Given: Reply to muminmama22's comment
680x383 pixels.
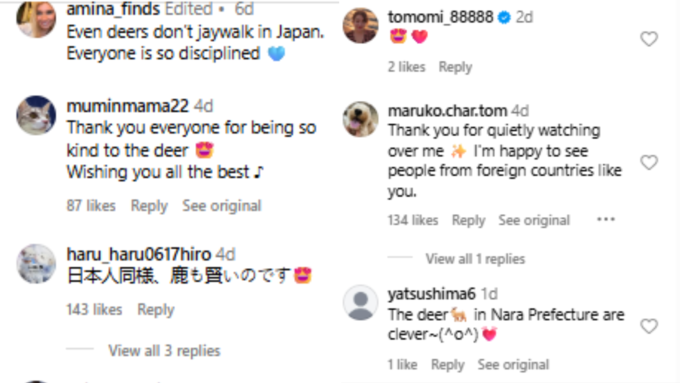Looking at the screenshot, I should [x=149, y=206].
